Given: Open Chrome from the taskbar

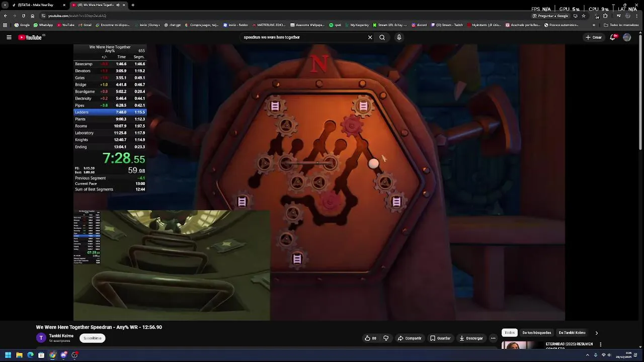Looking at the screenshot, I should pyautogui.click(x=52, y=355).
